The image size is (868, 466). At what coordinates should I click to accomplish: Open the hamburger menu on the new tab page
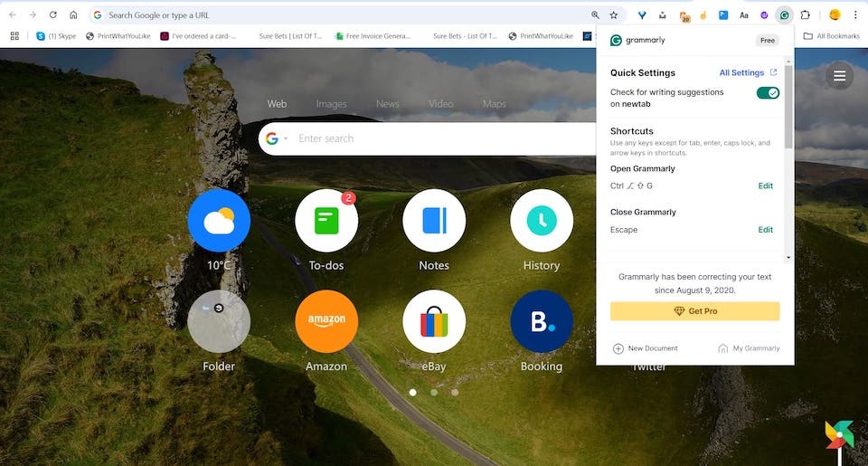(839, 75)
